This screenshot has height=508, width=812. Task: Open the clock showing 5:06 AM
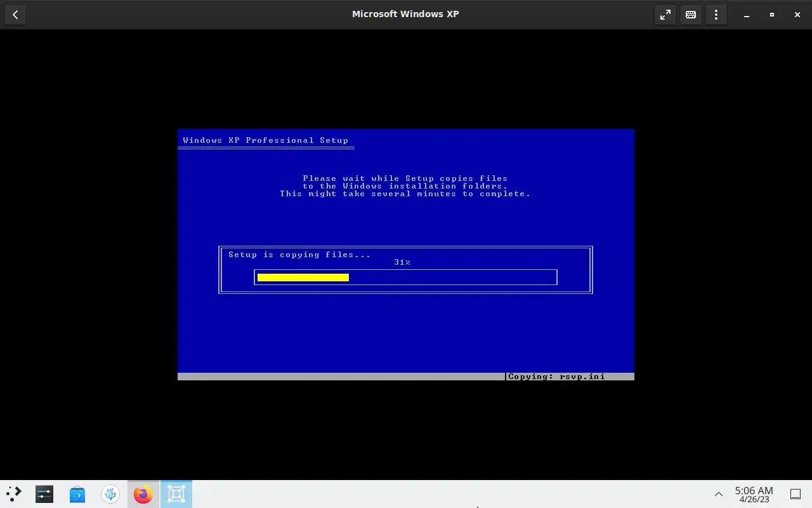pos(754,495)
